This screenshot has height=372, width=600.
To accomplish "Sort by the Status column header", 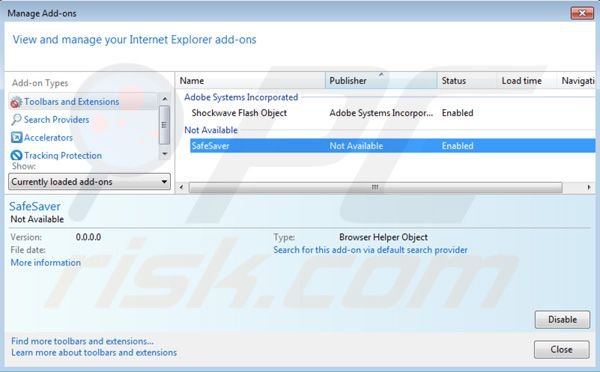I will click(x=467, y=81).
